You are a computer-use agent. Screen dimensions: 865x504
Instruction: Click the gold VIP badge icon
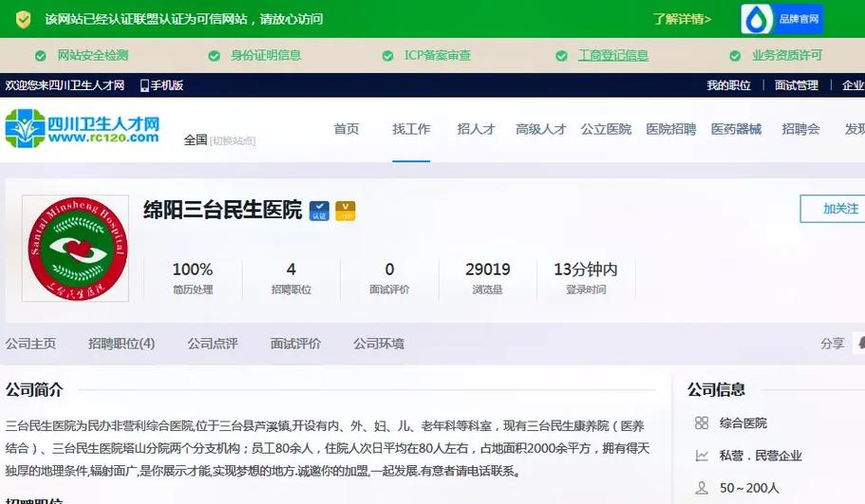pos(346,211)
